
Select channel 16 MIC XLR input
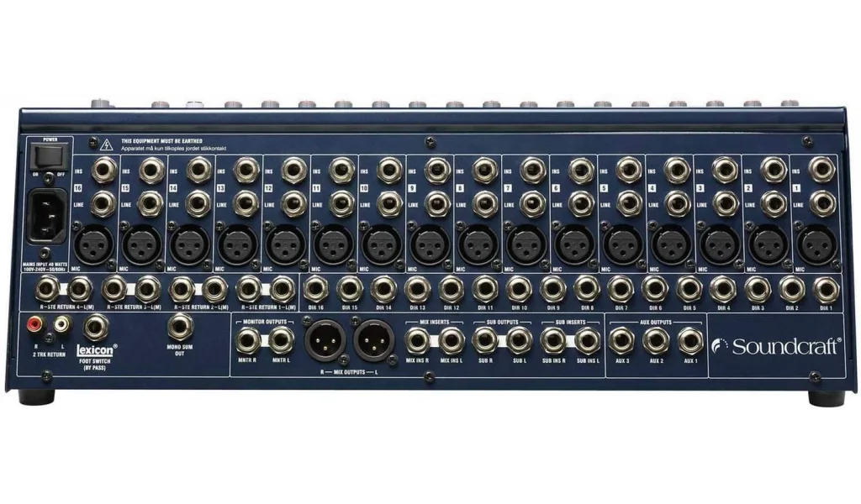coord(95,247)
